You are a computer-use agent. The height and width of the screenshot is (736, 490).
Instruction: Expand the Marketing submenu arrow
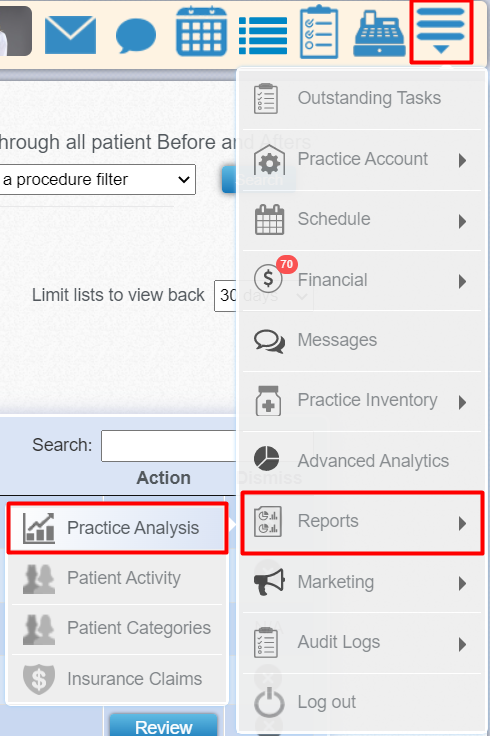tap(462, 583)
